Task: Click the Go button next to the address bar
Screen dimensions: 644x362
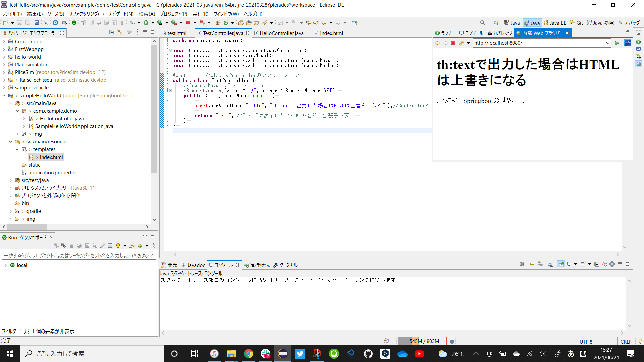Action: click(x=618, y=43)
